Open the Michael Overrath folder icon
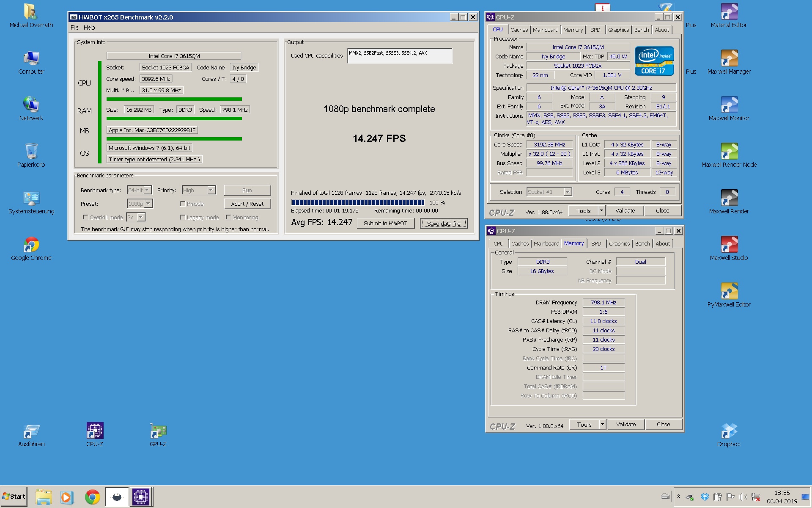This screenshot has width=812, height=508. pos(31,16)
